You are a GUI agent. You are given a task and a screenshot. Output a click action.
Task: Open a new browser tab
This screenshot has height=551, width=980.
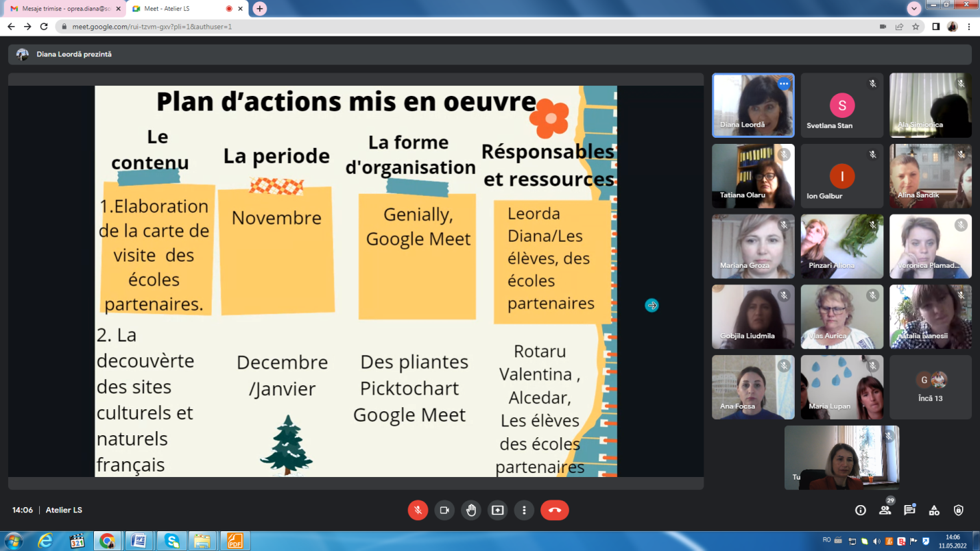click(x=259, y=8)
